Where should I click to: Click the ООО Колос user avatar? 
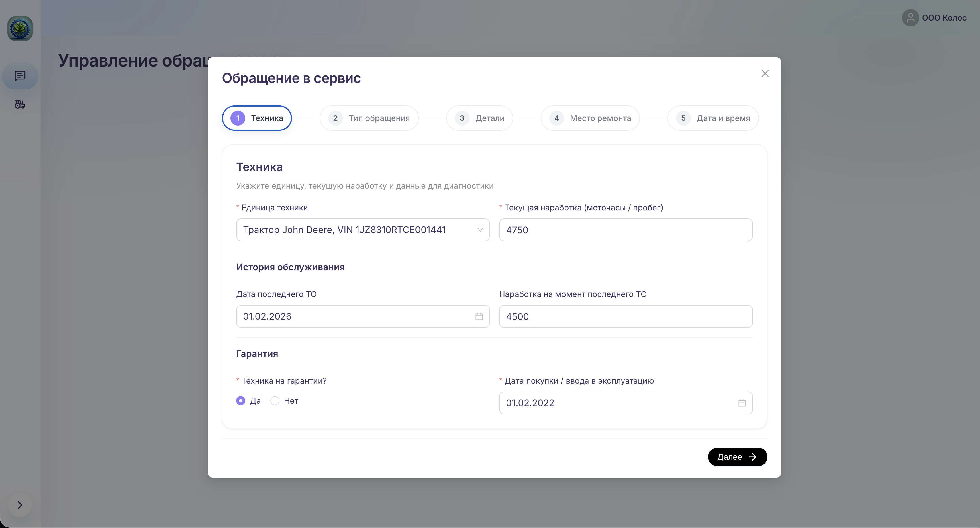[x=910, y=17]
